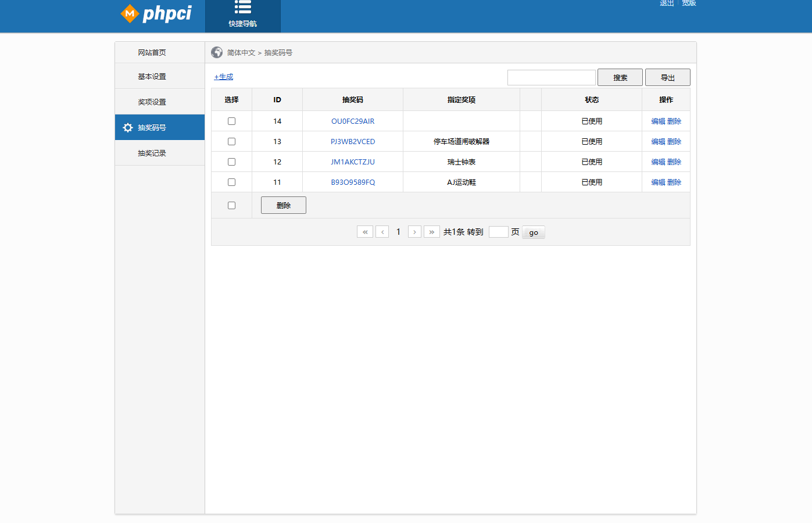Go to next page with › arrow
The image size is (812, 523).
pos(414,231)
